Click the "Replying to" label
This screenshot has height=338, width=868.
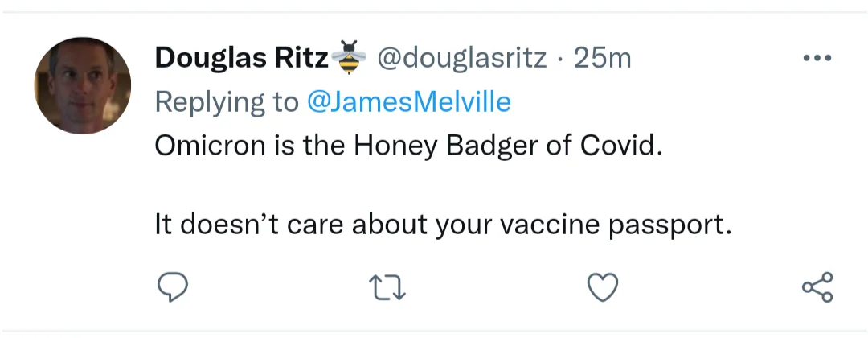coord(227,102)
